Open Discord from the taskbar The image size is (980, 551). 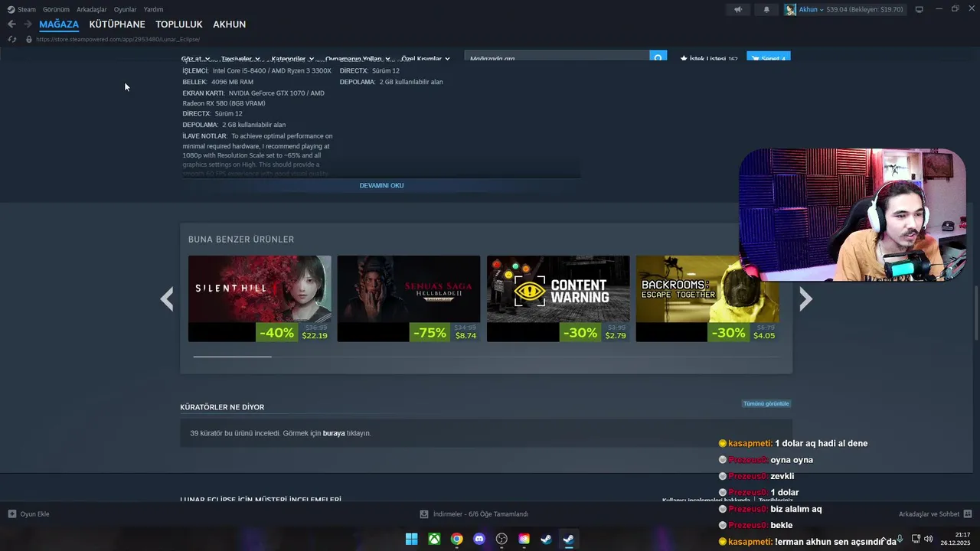[x=479, y=539]
